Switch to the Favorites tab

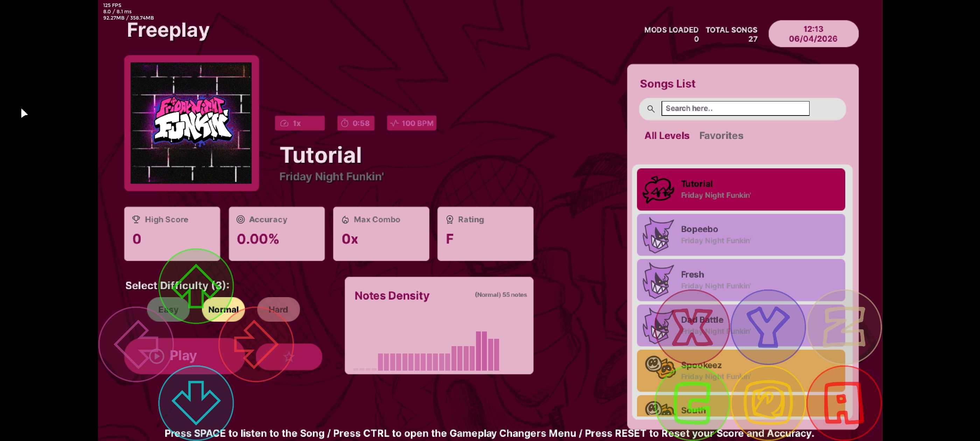pyautogui.click(x=721, y=135)
